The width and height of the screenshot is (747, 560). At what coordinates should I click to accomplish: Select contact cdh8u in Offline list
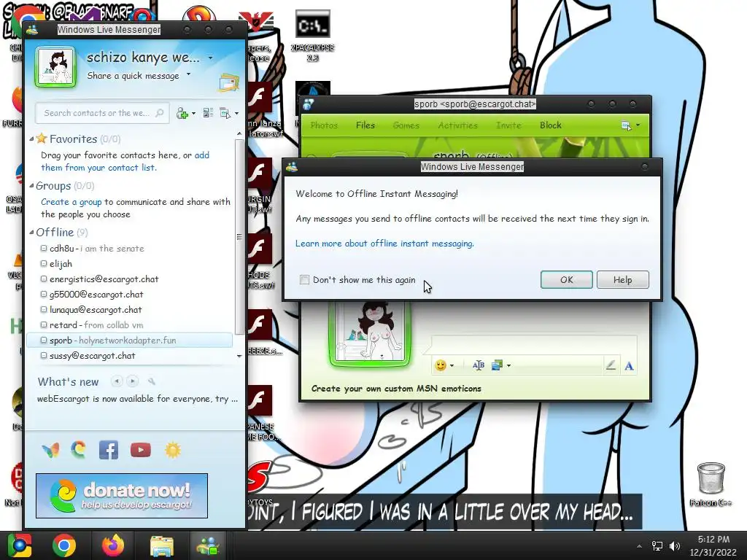(130, 249)
